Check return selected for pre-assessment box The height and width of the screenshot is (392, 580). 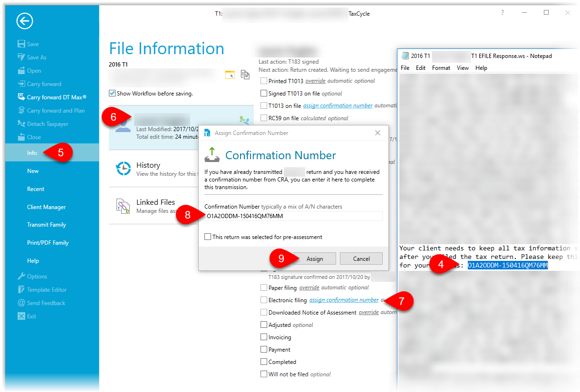208,237
